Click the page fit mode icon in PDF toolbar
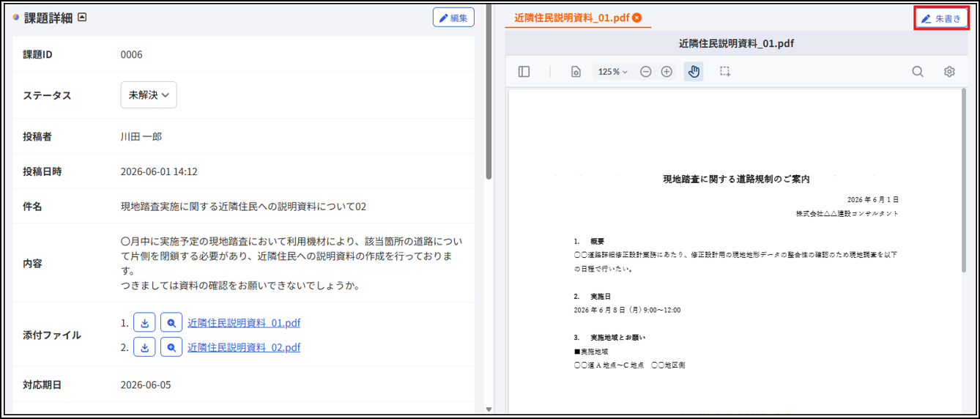The height and width of the screenshot is (419, 980). tap(576, 72)
